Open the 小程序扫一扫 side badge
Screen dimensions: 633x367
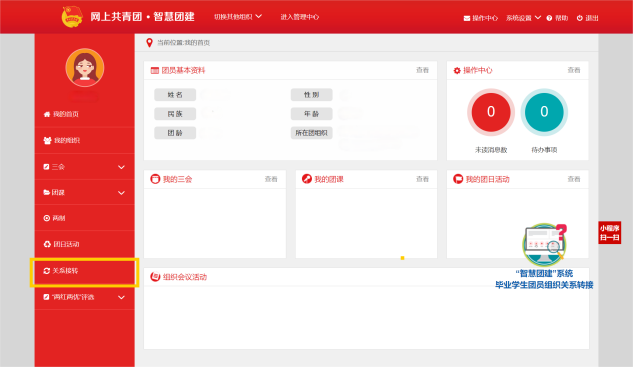tap(610, 233)
